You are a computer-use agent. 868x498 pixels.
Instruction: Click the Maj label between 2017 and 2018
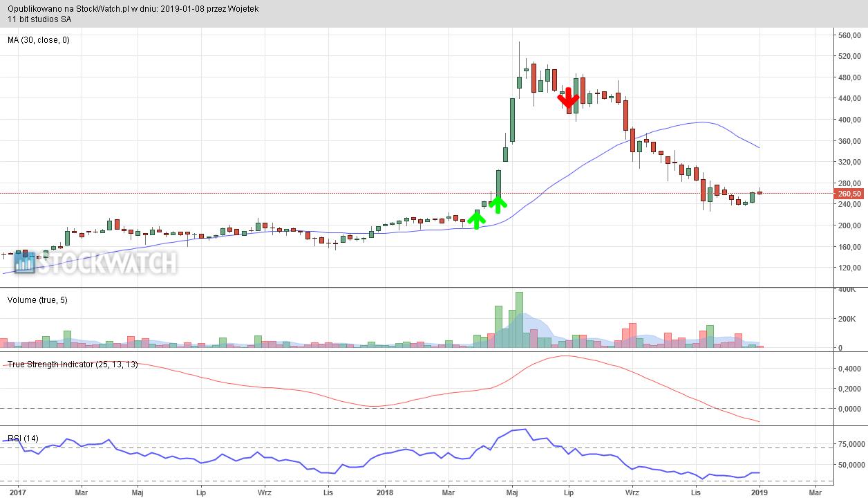point(138,492)
